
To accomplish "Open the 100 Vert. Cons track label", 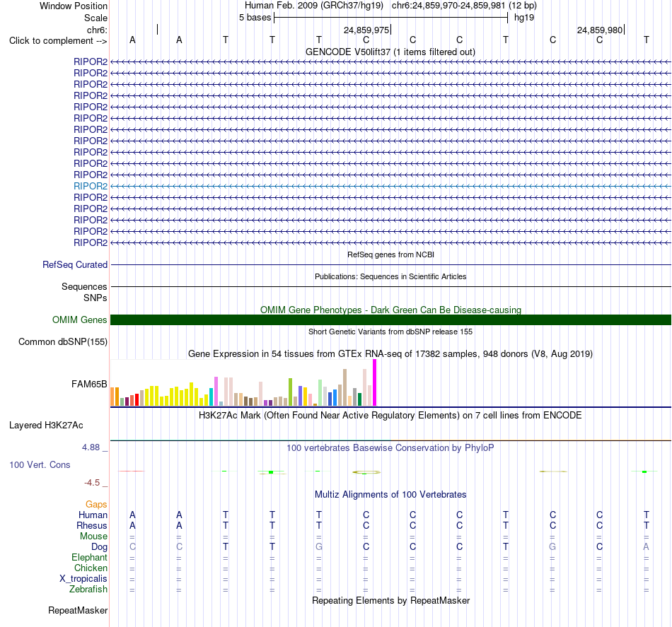I will click(x=40, y=464).
